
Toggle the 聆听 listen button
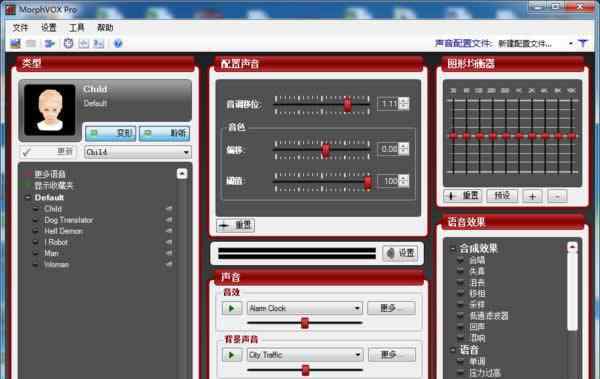165,133
